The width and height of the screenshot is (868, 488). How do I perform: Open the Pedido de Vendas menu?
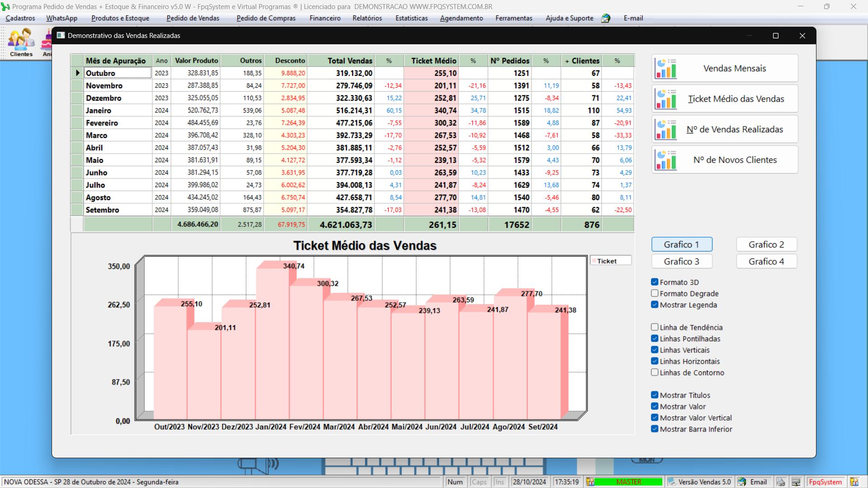(x=193, y=19)
